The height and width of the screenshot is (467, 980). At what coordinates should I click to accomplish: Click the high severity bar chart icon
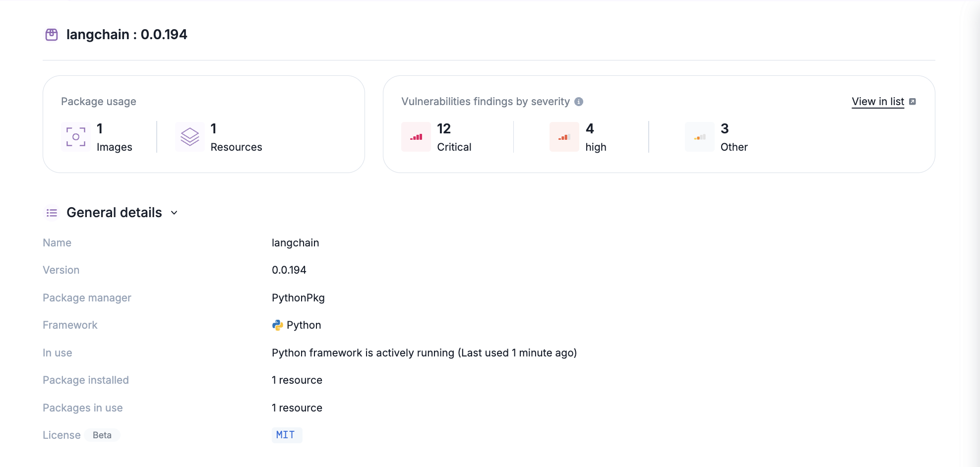(564, 137)
